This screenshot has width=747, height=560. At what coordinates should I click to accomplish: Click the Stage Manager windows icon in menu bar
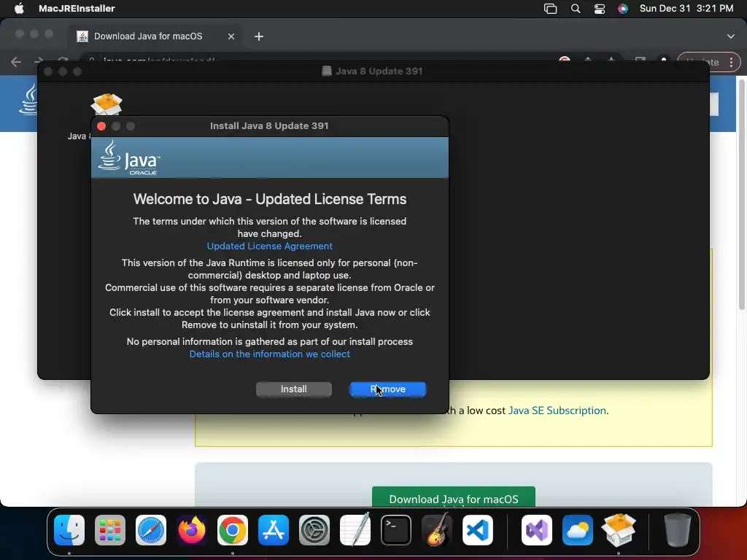pyautogui.click(x=550, y=9)
